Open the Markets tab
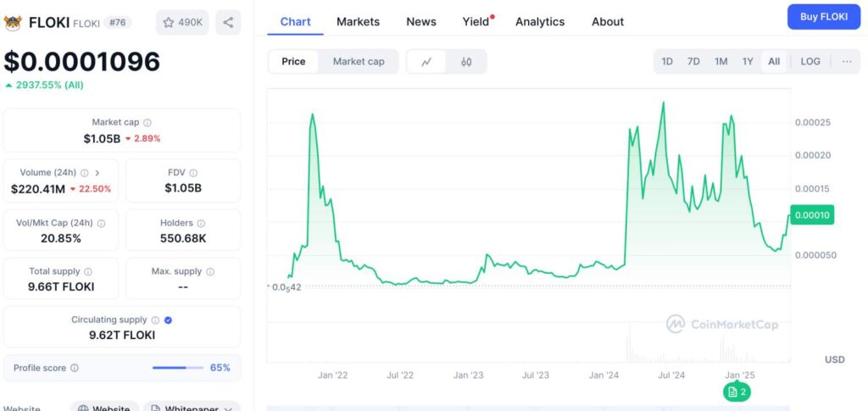Viewport: 868px width, 411px height. (359, 21)
